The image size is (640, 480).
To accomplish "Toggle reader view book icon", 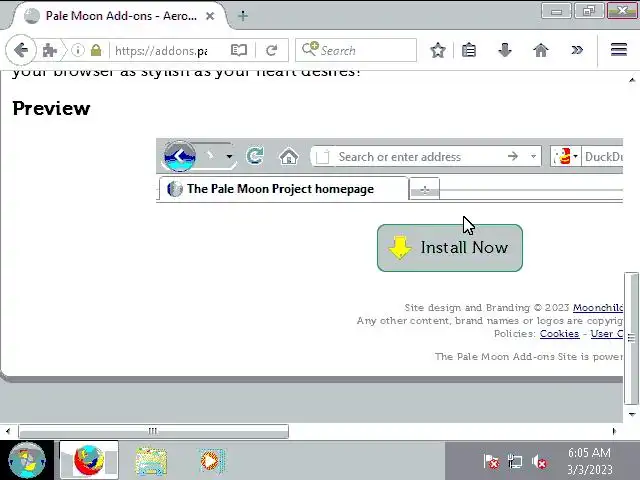I will point(239,50).
